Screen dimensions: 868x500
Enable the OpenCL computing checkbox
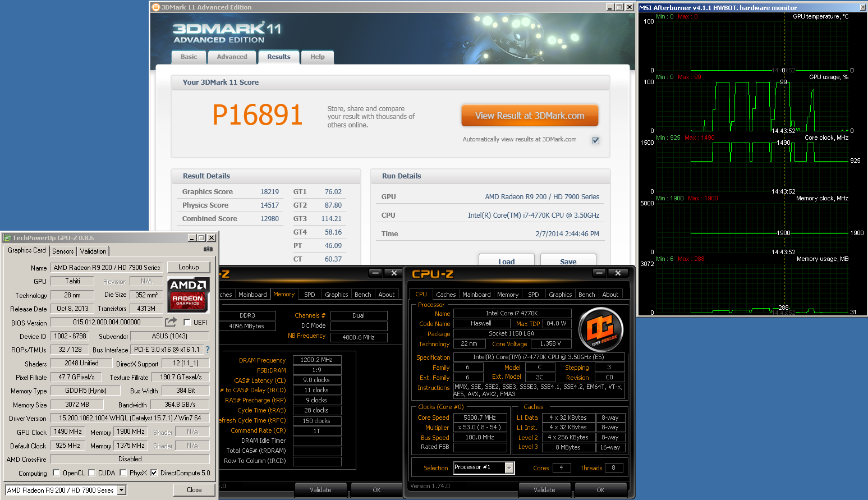pyautogui.click(x=56, y=473)
